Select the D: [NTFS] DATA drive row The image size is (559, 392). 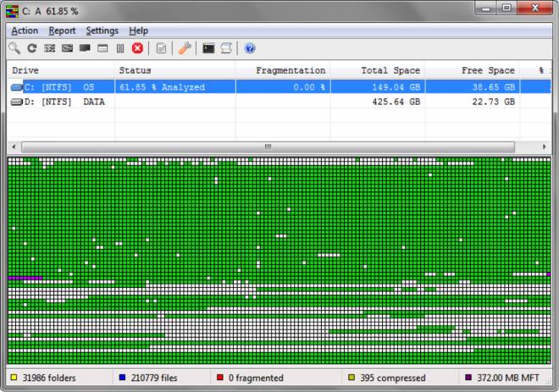coord(279,102)
